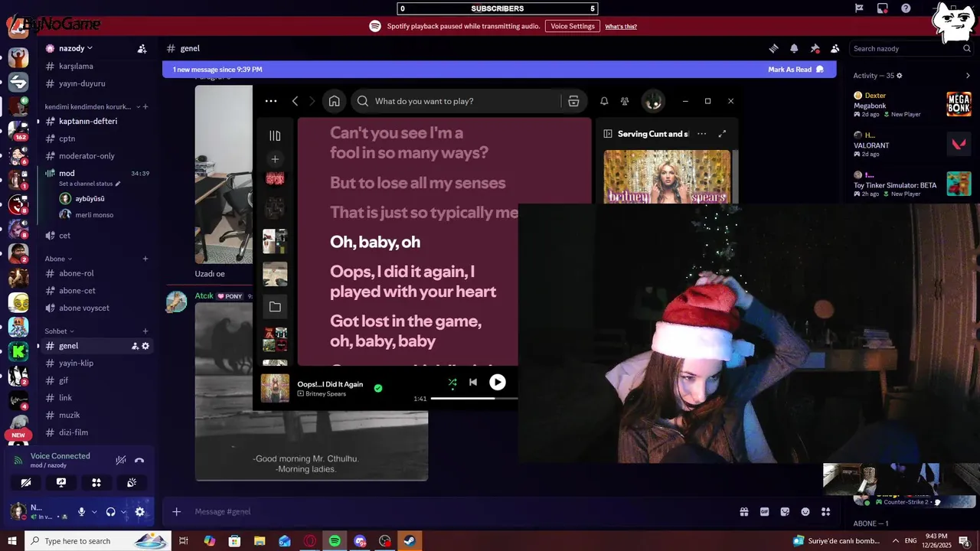980x551 pixels.
Task: Click Search nazody field
Action: pos(911,48)
